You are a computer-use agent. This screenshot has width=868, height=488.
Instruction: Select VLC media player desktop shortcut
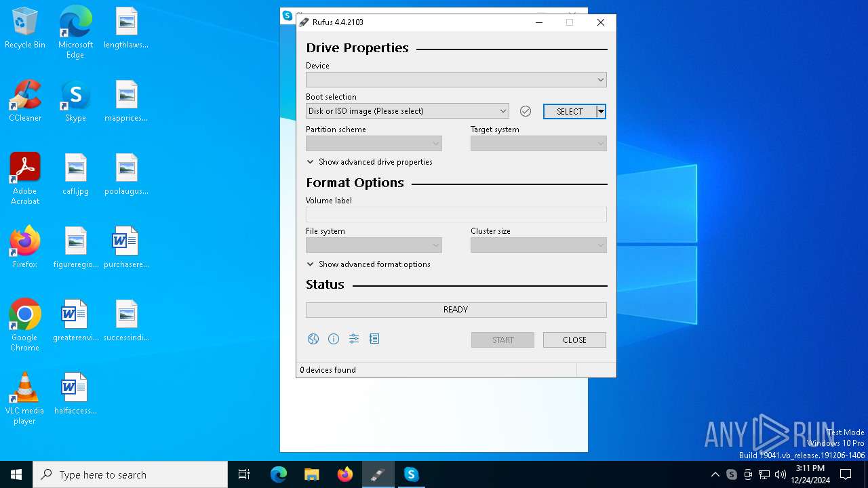click(25, 399)
